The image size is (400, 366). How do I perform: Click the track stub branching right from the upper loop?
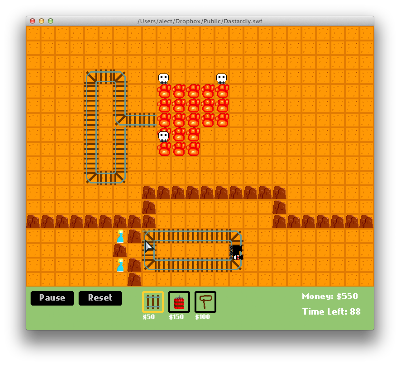coord(142,120)
